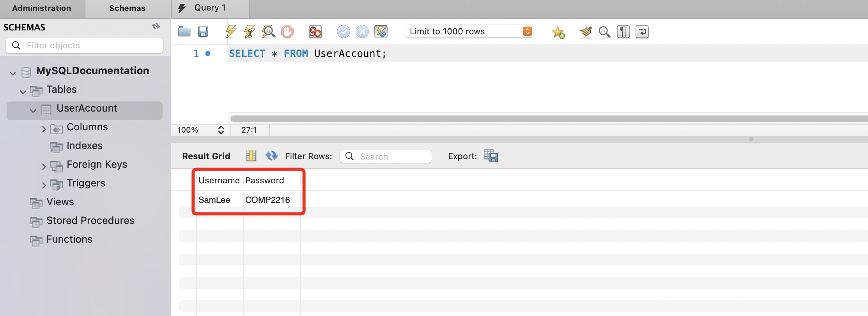Click the Explain query magnifier icon
868x316 pixels.
click(x=268, y=32)
